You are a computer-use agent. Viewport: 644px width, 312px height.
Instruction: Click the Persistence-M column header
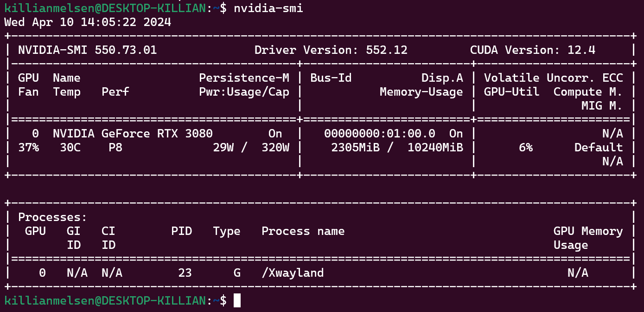[244, 78]
